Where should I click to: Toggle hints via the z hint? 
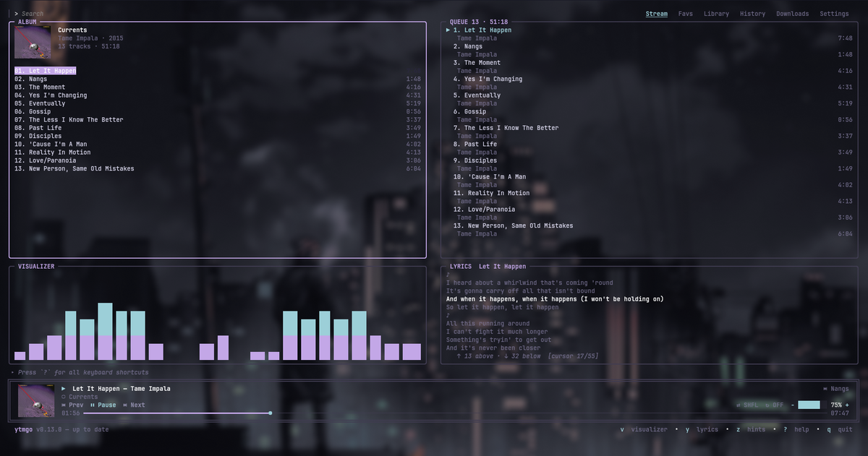(x=751, y=429)
